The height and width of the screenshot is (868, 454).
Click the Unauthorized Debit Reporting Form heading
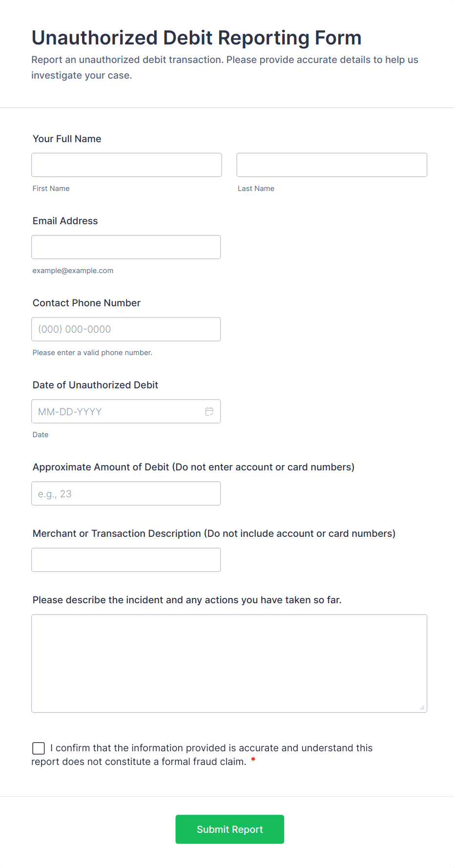(x=196, y=38)
